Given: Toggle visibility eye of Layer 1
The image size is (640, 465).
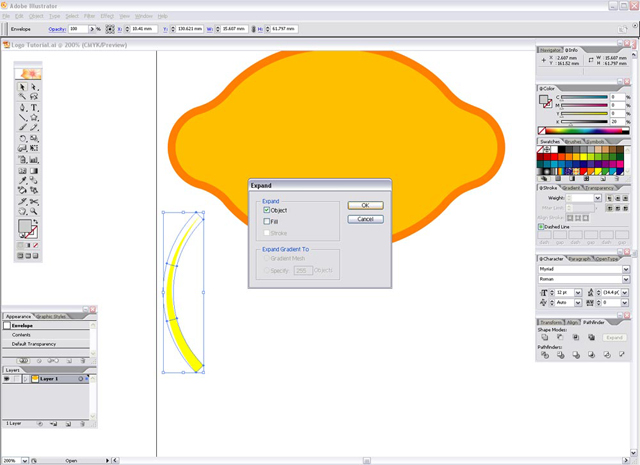Looking at the screenshot, I should [7, 379].
